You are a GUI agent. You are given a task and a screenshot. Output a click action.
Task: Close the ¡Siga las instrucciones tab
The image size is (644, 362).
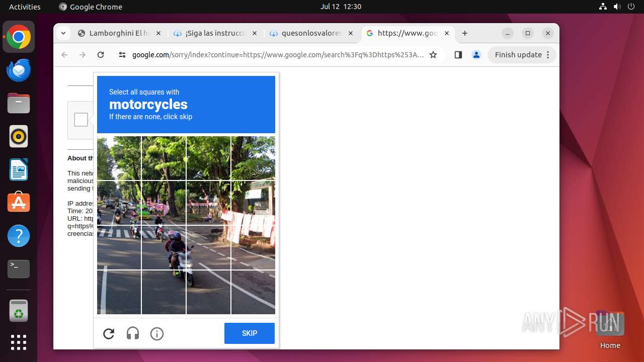click(x=255, y=33)
